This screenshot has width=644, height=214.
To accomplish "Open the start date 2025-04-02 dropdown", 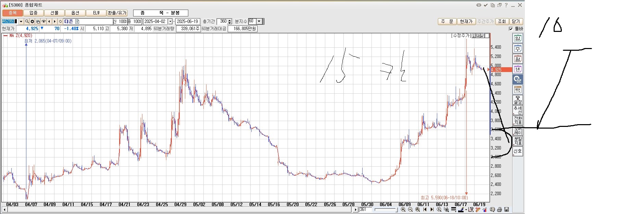I will [x=170, y=22].
